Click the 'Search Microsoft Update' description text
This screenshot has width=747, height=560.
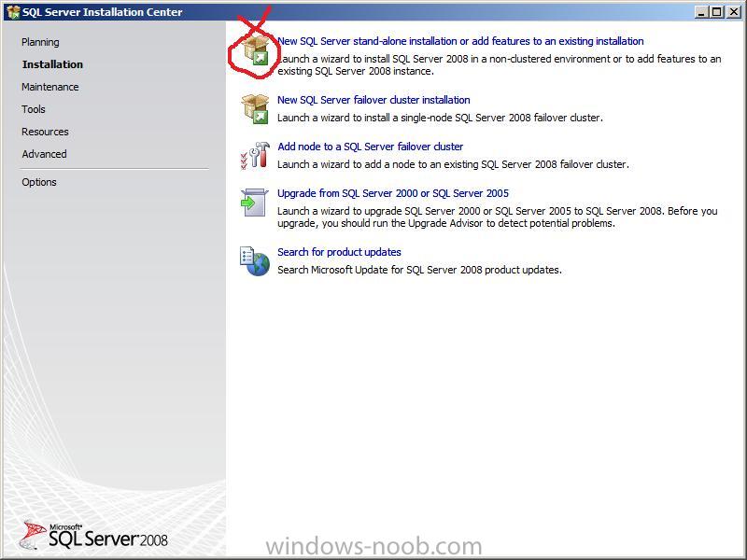(x=419, y=270)
